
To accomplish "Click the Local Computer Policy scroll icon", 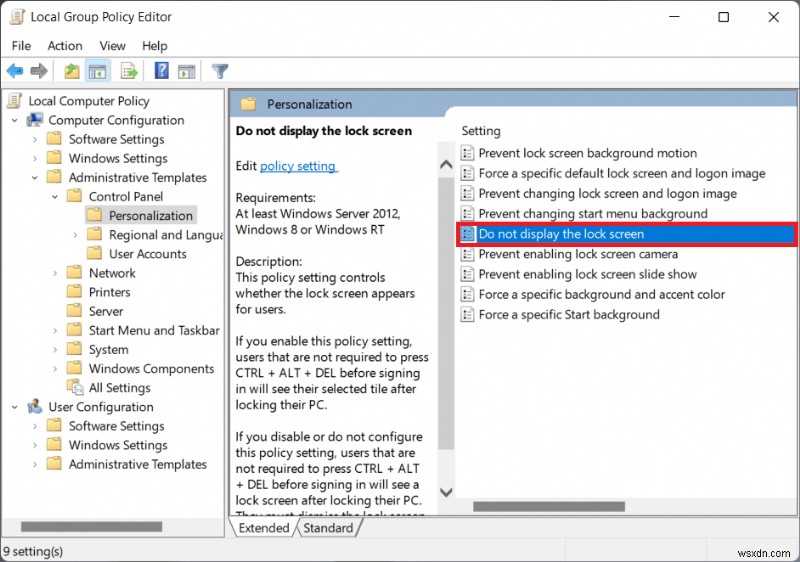I will point(15,100).
